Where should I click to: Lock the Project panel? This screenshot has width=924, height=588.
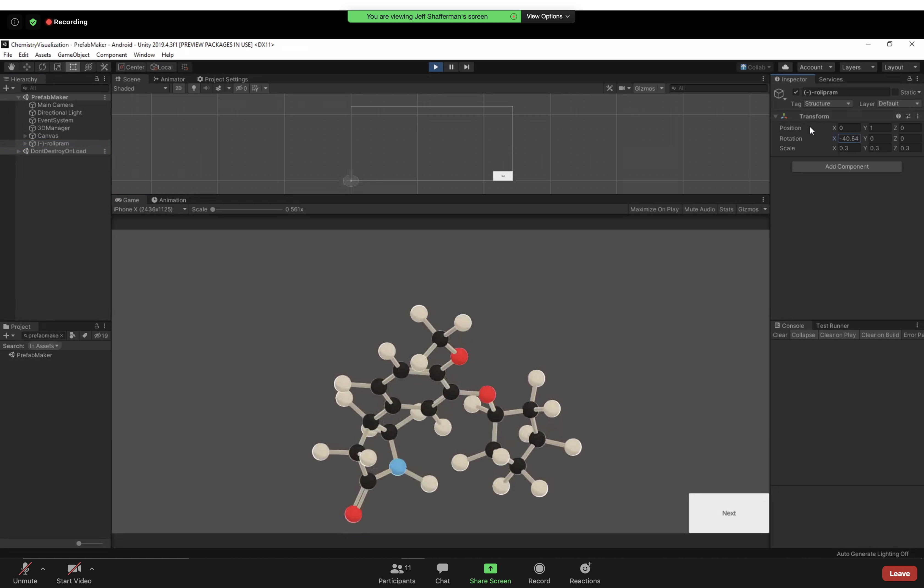pos(97,326)
